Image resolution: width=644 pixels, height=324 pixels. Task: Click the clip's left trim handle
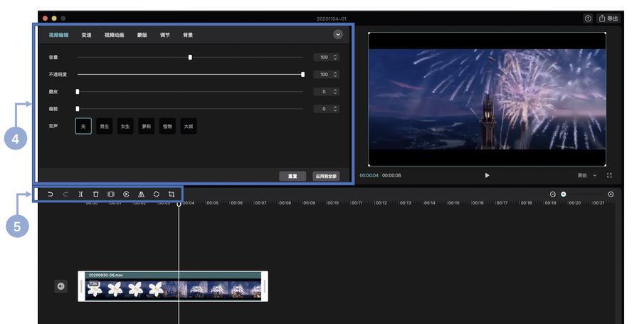tap(81, 286)
